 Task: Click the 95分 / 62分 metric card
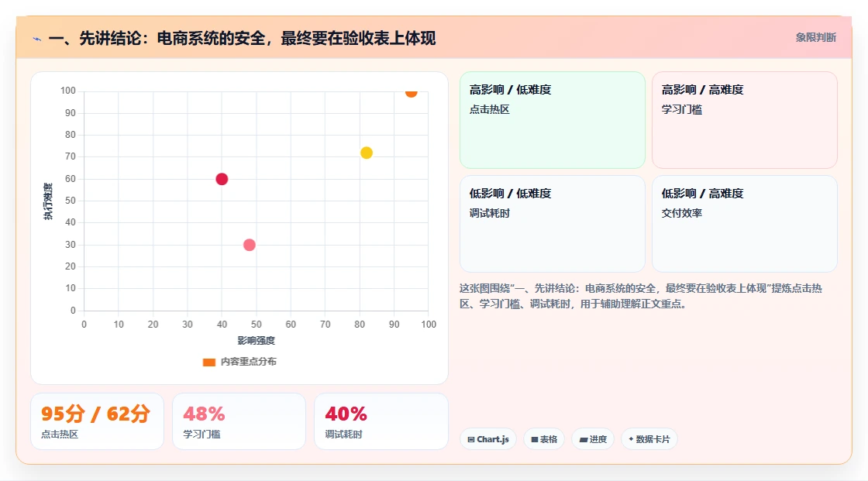pos(98,421)
